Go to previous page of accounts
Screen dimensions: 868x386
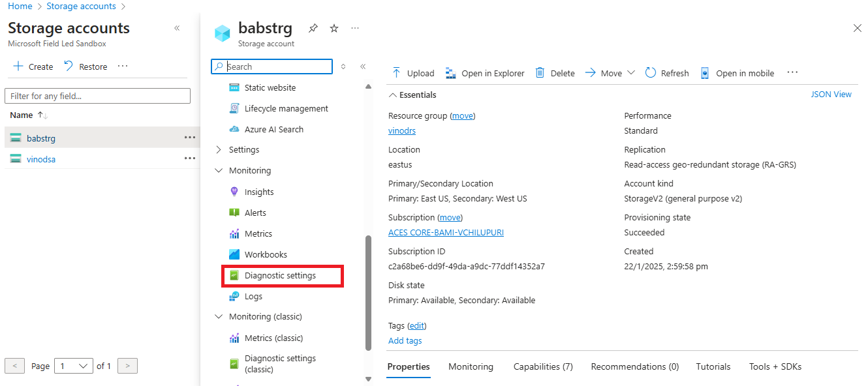tap(14, 366)
